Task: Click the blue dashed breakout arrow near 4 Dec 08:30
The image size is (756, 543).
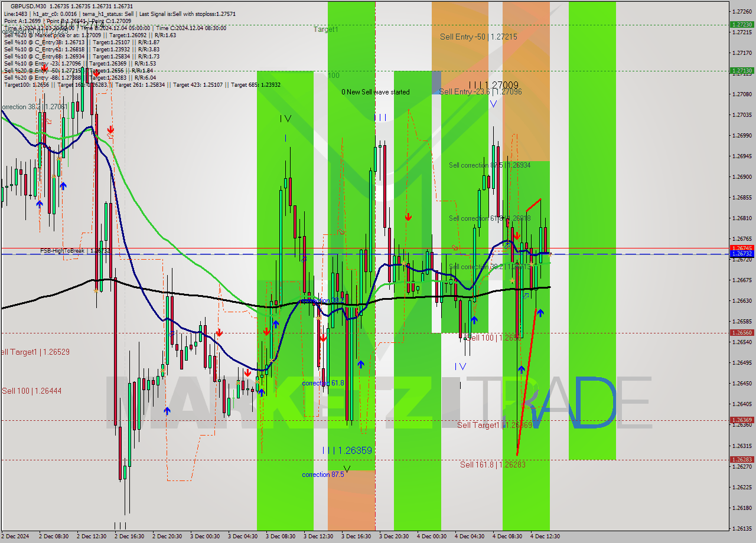Action: [x=526, y=296]
